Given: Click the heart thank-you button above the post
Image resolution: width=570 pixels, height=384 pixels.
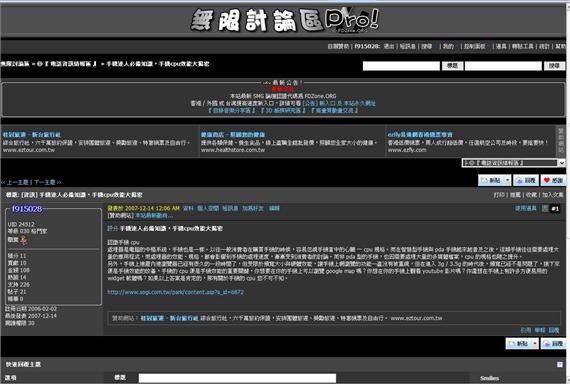Looking at the screenshot, I should coord(554,180).
